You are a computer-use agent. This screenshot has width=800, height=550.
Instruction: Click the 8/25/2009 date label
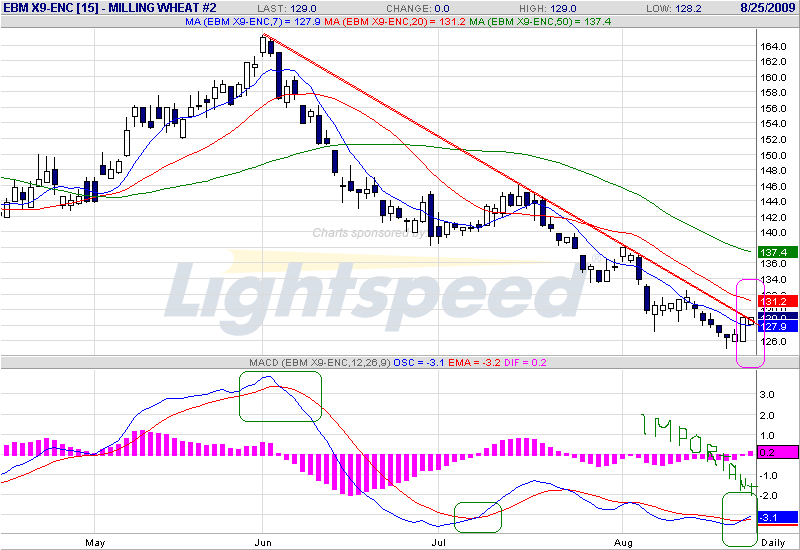point(768,8)
